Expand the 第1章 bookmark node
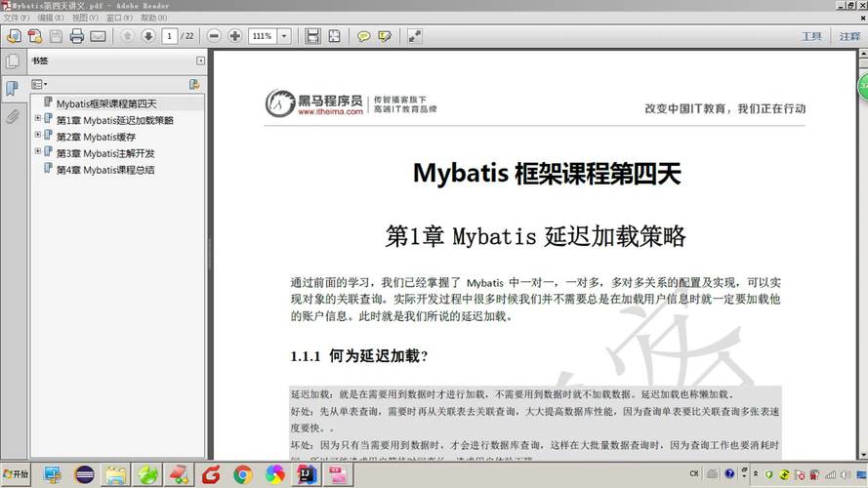This screenshot has width=868, height=488. point(38,118)
